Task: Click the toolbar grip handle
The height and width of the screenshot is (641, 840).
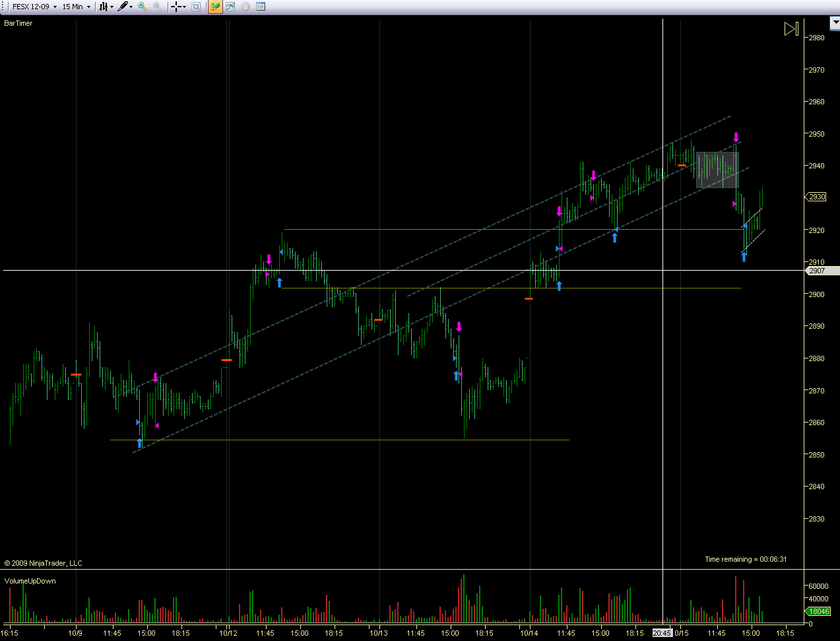Action: pyautogui.click(x=4, y=7)
